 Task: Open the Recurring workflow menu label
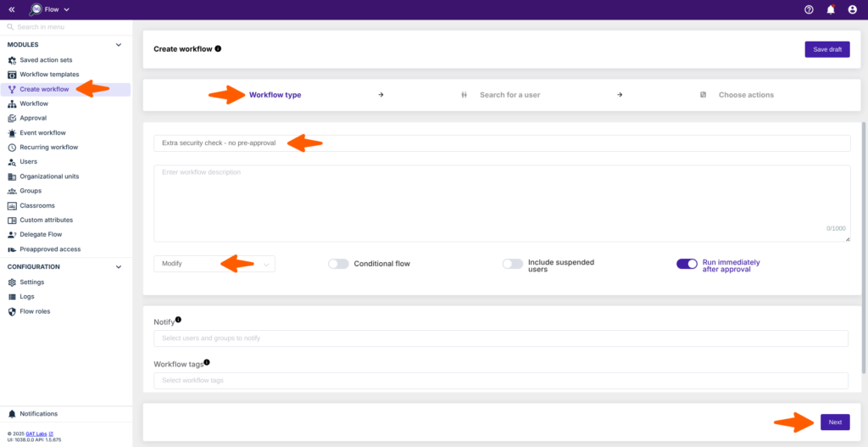pyautogui.click(x=48, y=148)
